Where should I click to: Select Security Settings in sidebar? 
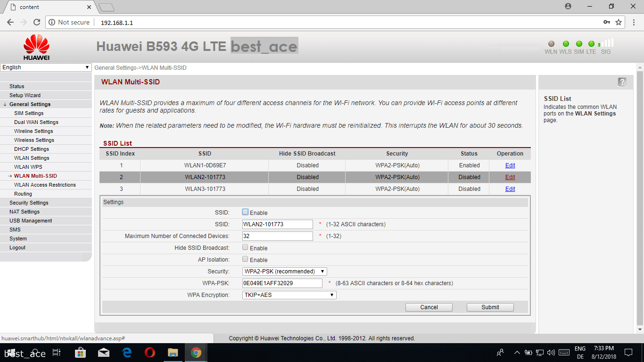(x=29, y=203)
